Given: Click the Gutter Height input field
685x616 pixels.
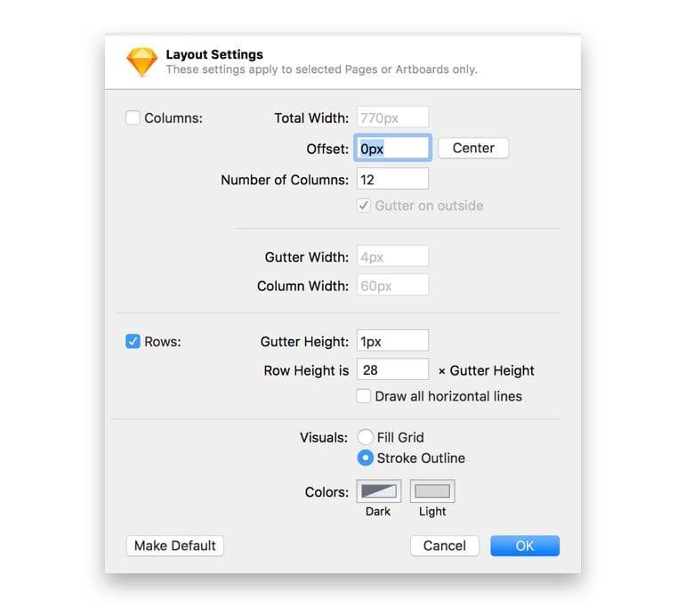Looking at the screenshot, I should click(x=392, y=341).
